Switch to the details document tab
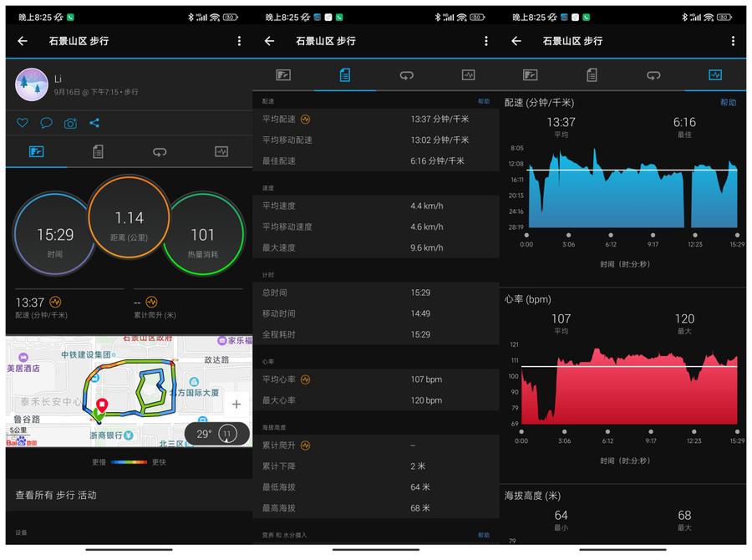The height and width of the screenshot is (560, 752). (x=99, y=152)
